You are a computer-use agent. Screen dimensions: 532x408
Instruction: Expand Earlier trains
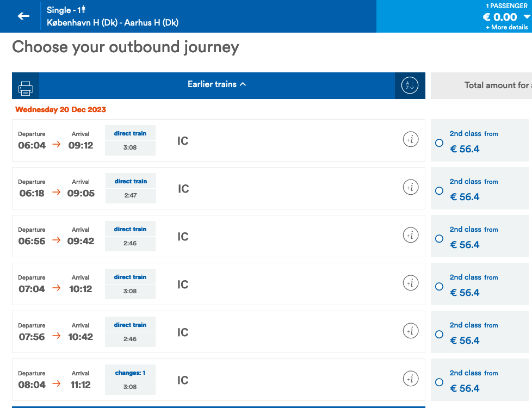(x=216, y=84)
